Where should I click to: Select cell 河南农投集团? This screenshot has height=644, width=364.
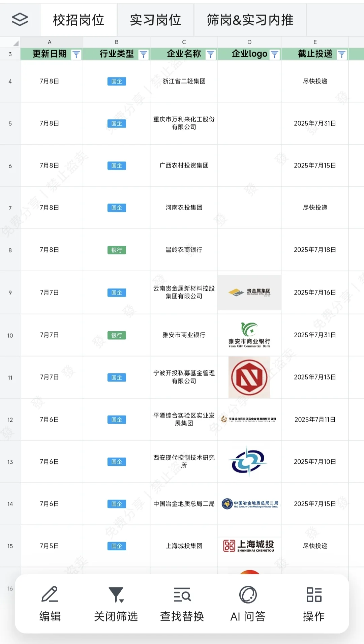(x=184, y=208)
